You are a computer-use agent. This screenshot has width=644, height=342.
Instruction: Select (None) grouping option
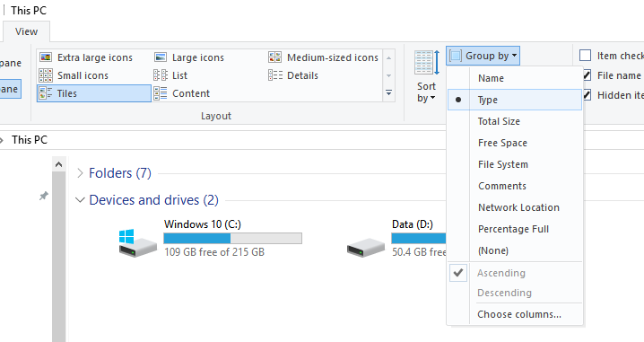(515, 250)
